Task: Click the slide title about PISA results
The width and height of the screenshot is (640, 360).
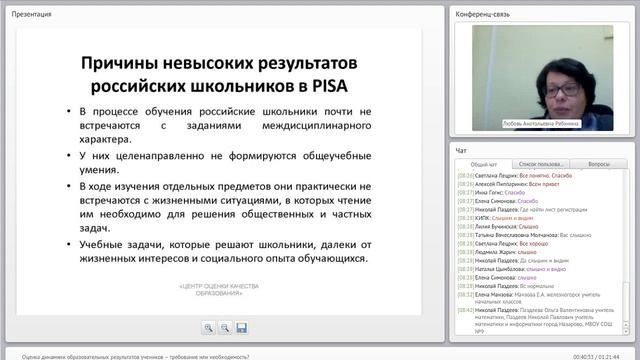Action: (x=219, y=74)
